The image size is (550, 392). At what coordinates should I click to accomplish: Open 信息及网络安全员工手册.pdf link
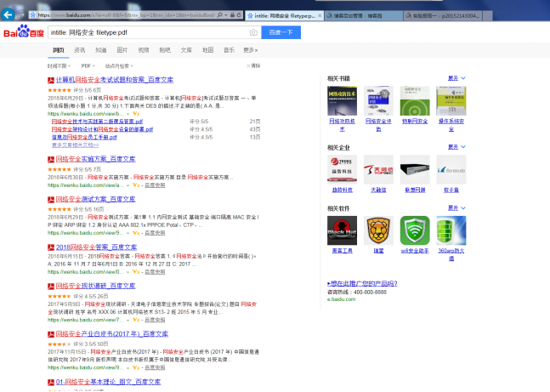pyautogui.click(x=84, y=137)
